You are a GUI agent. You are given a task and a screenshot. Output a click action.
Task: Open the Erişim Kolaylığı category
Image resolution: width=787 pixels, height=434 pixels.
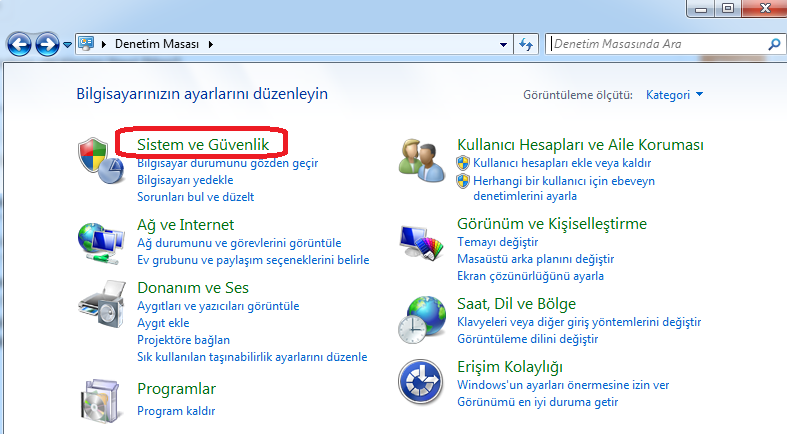click(509, 367)
